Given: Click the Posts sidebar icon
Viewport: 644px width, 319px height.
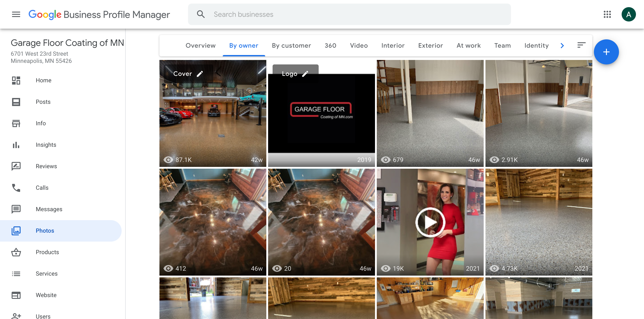Looking at the screenshot, I should (x=16, y=102).
